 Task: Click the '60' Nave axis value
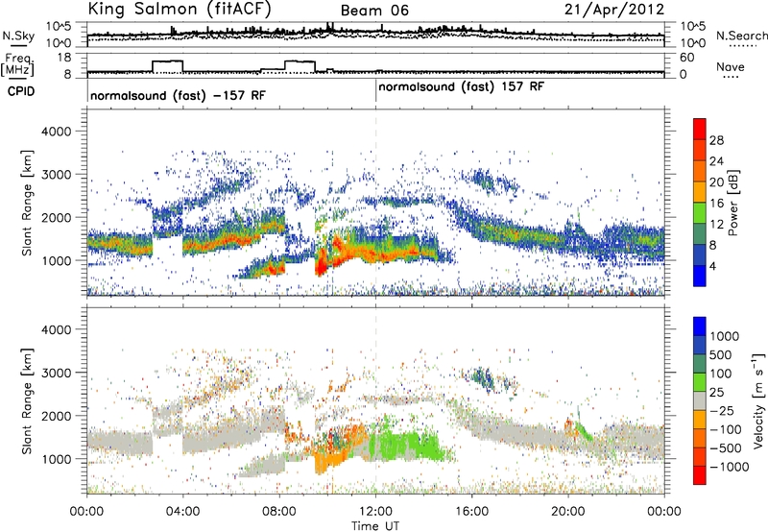pyautogui.click(x=686, y=58)
